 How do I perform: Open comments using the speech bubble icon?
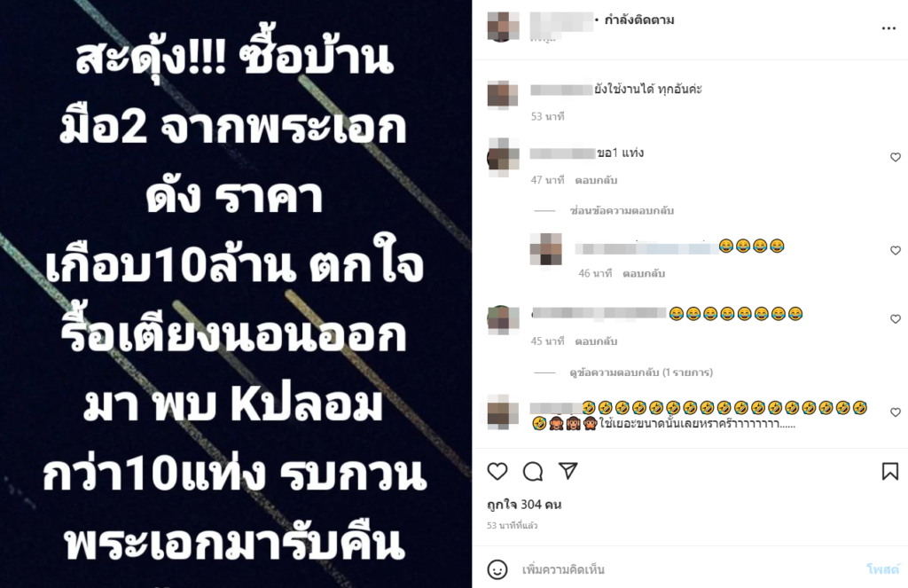coord(533,472)
